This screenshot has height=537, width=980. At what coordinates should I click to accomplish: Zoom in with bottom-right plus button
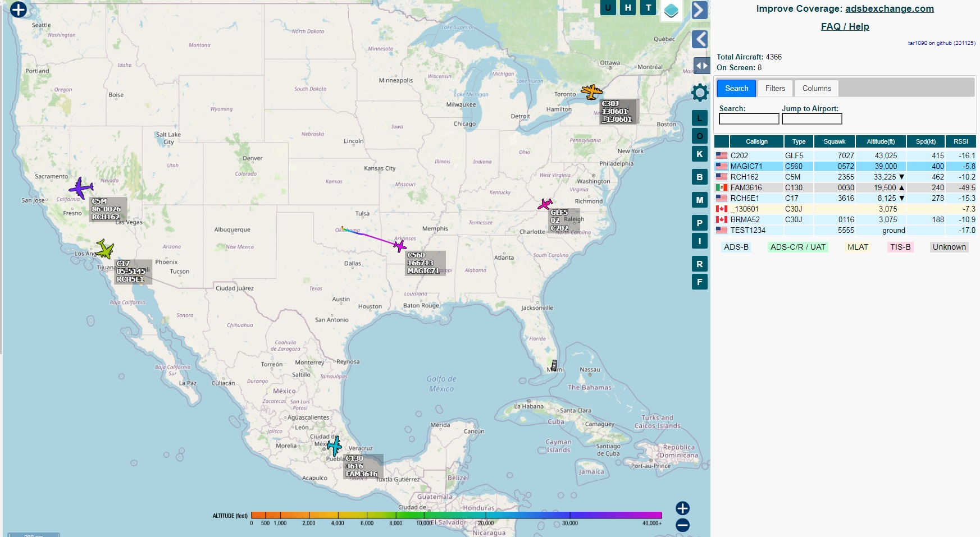tap(682, 508)
